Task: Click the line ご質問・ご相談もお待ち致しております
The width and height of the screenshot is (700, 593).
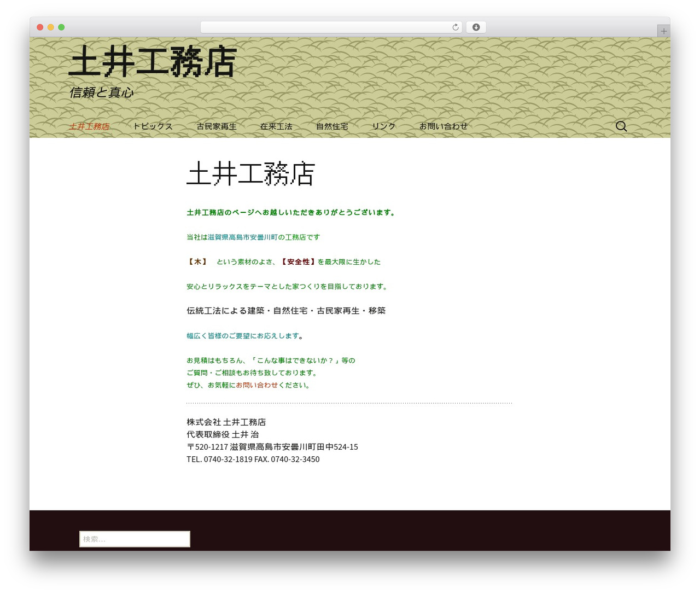Action: pos(253,373)
